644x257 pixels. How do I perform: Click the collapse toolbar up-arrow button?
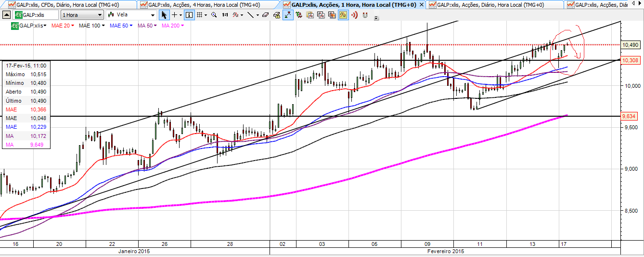pyautogui.click(x=6, y=15)
